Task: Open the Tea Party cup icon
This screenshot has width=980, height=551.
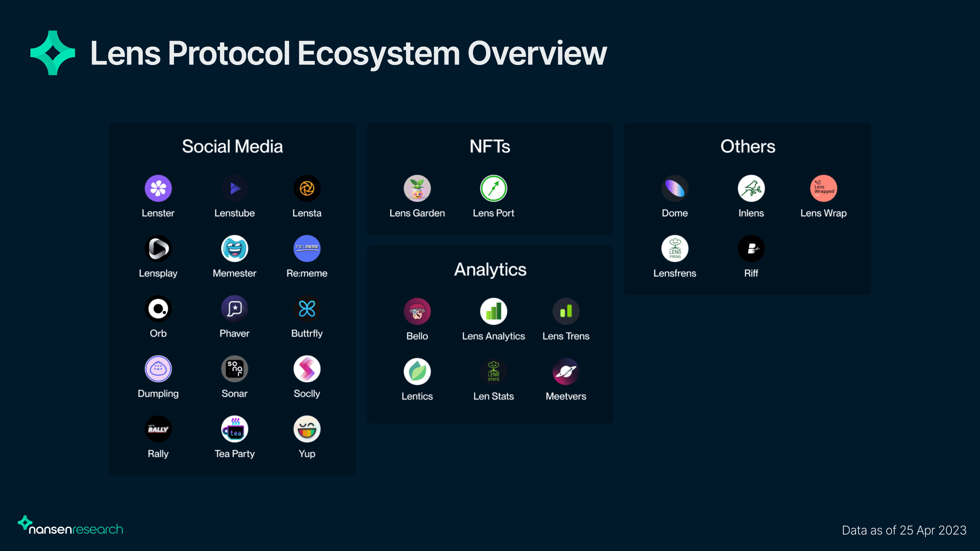Action: 234,429
